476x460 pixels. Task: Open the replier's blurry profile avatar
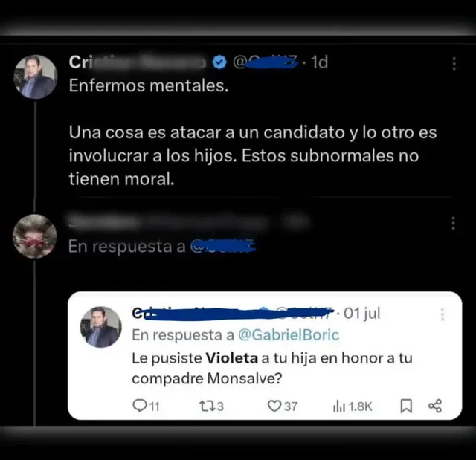pos(35,236)
